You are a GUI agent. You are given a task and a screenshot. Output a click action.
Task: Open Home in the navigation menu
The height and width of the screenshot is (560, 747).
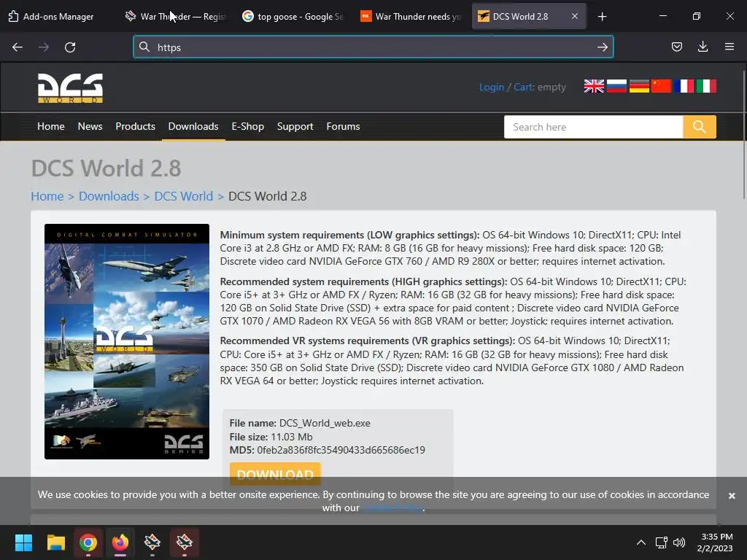[x=51, y=126]
